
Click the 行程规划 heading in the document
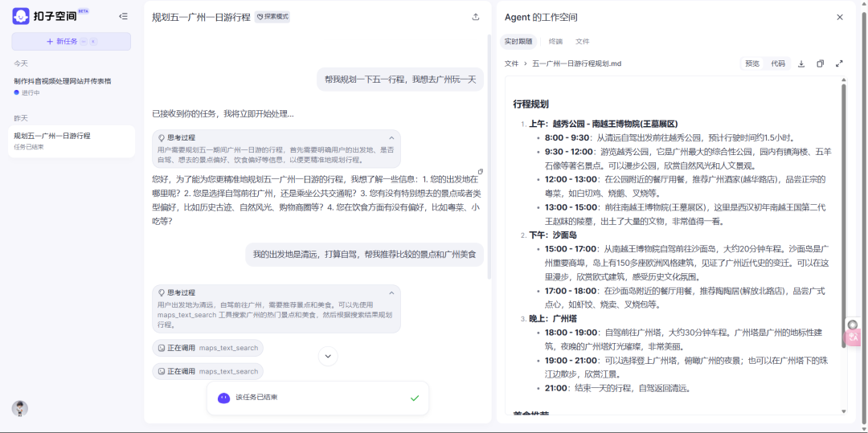click(531, 104)
